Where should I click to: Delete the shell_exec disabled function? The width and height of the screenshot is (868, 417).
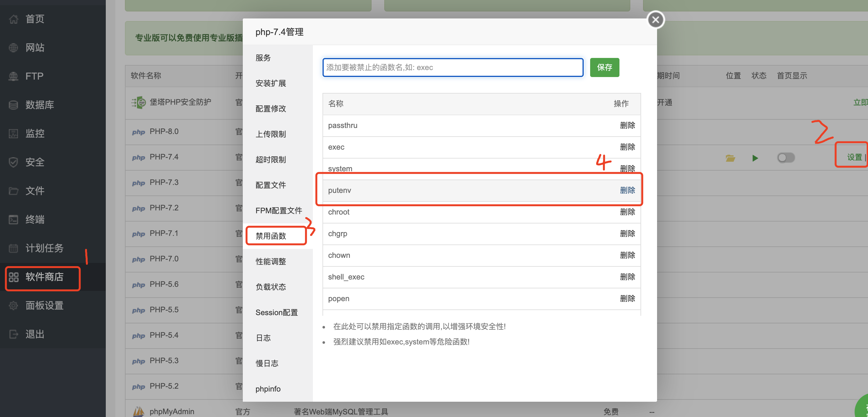tap(627, 277)
